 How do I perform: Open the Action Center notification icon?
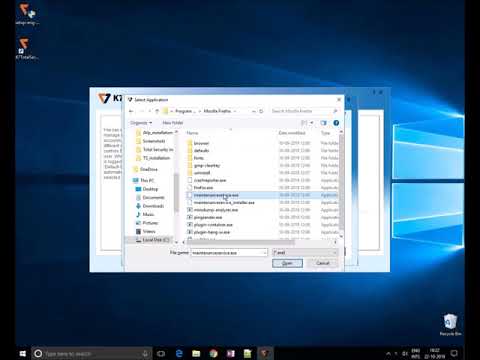coord(454,353)
